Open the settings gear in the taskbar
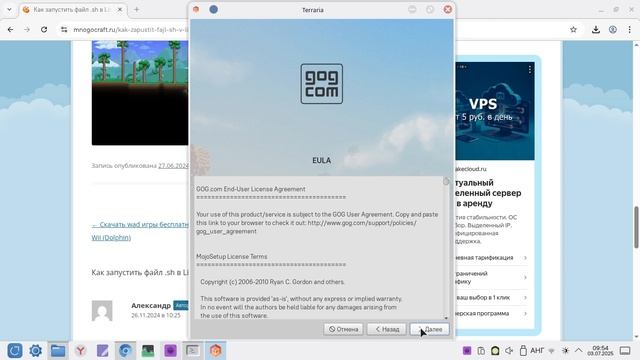640x360 pixels. 36,351
